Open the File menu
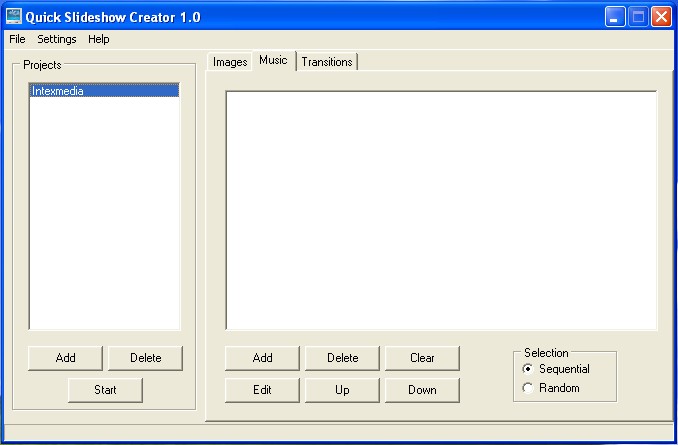 click(17, 39)
